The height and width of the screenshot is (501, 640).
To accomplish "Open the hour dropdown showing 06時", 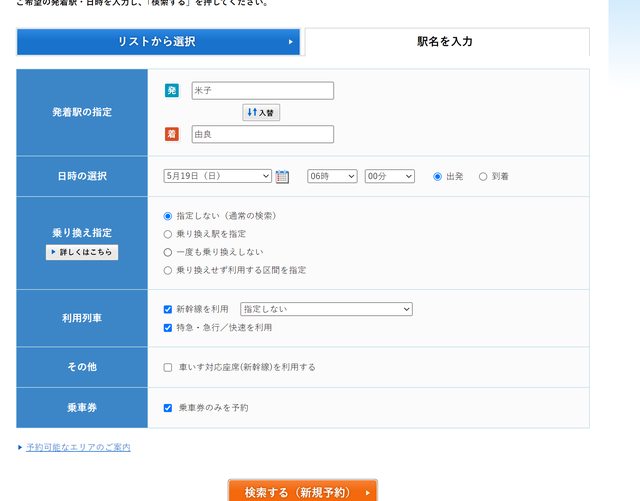I will [x=331, y=176].
